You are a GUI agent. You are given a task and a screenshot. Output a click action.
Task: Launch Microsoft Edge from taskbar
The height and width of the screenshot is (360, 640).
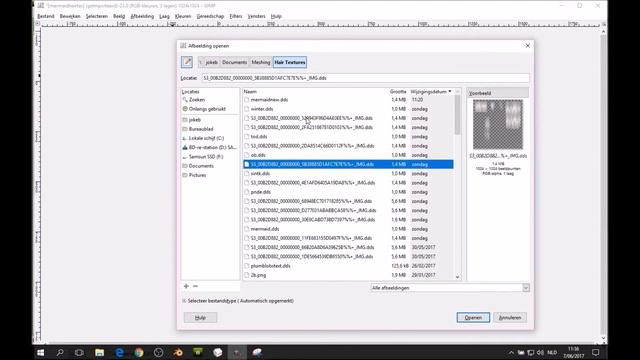coord(119,353)
